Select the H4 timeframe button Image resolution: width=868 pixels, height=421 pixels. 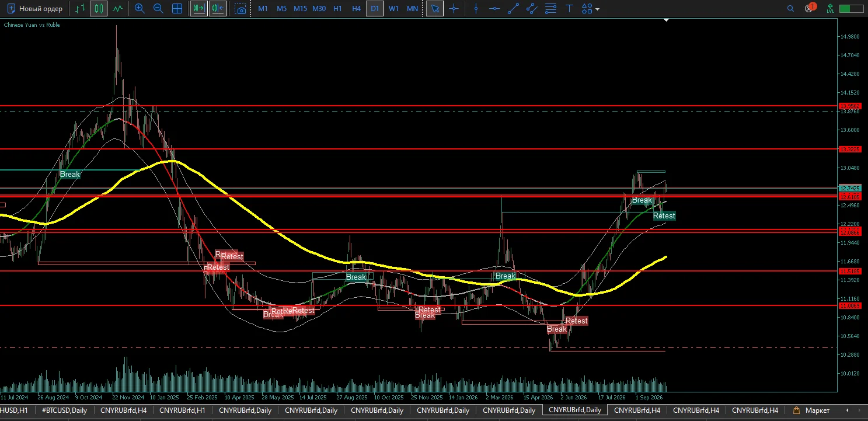click(357, 9)
